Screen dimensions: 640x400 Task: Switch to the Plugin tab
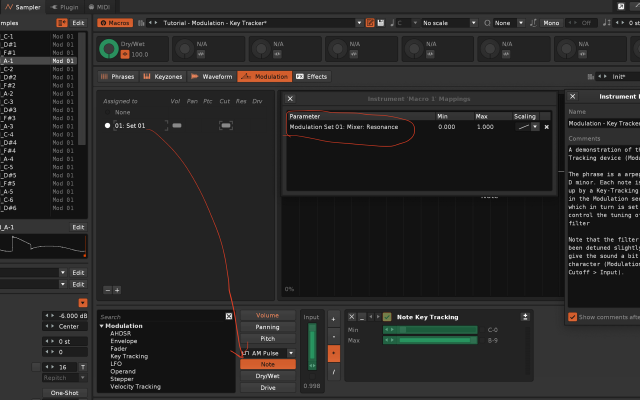point(64,7)
